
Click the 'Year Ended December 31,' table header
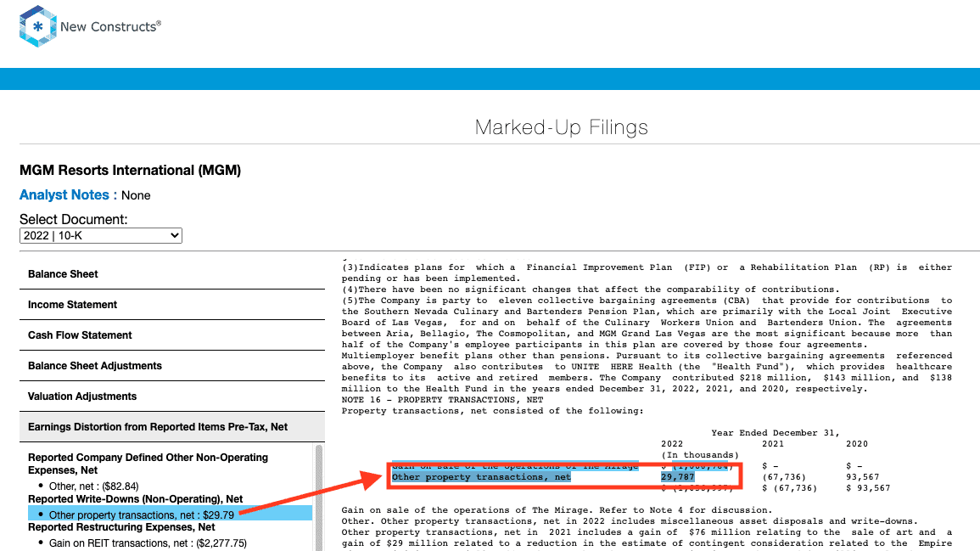tap(776, 433)
